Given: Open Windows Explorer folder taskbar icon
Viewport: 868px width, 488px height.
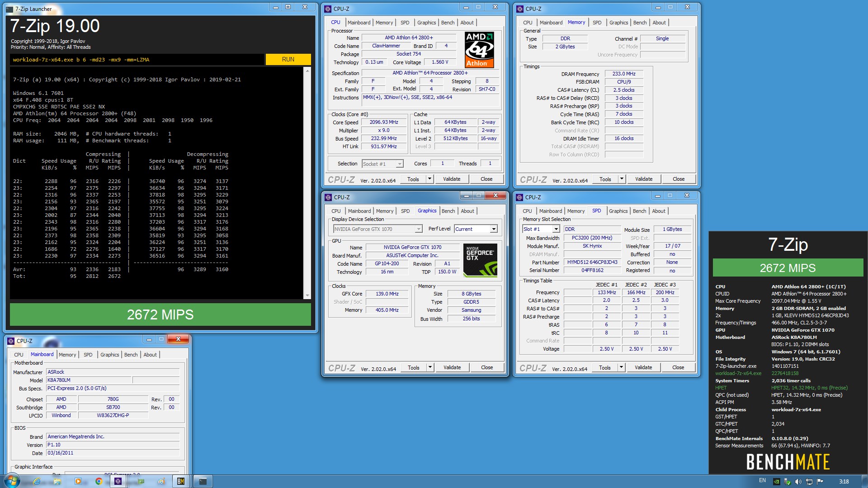Looking at the screenshot, I should coord(57,482).
